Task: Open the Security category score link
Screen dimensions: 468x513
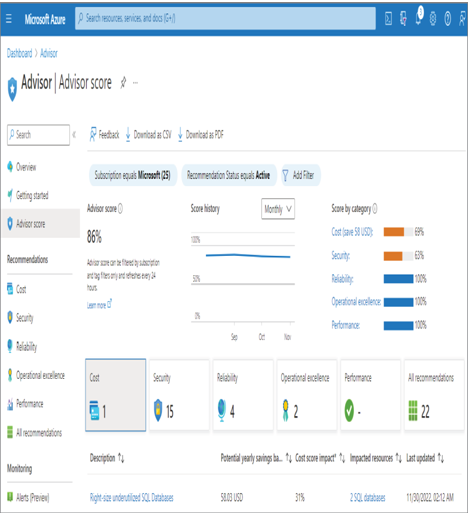Action: [x=341, y=256]
